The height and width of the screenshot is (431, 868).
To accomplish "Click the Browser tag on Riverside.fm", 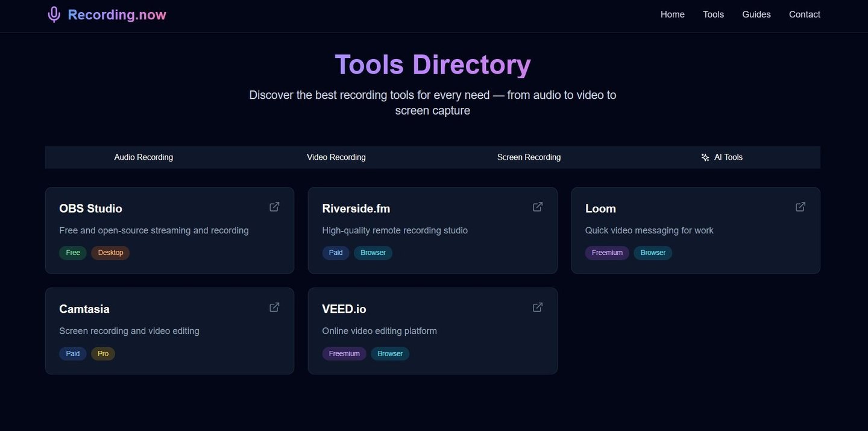I will point(373,253).
